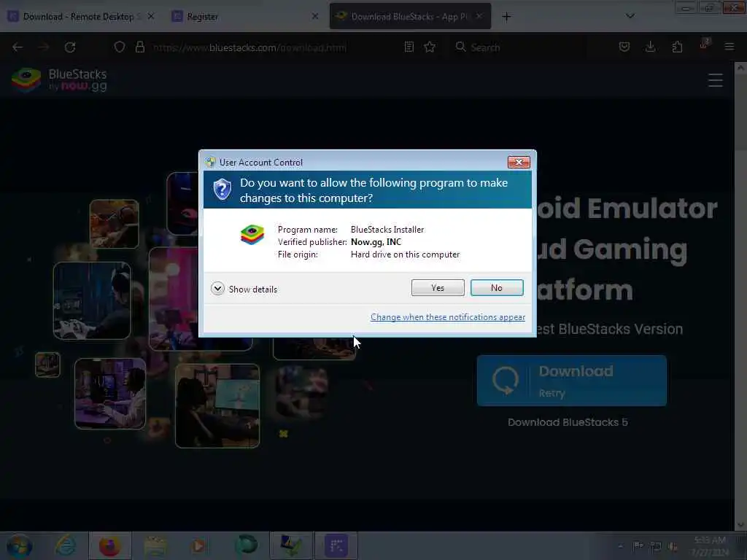This screenshot has height=560, width=747.
Task: Switch to Download - Remote Desktop tab
Action: [x=79, y=17]
